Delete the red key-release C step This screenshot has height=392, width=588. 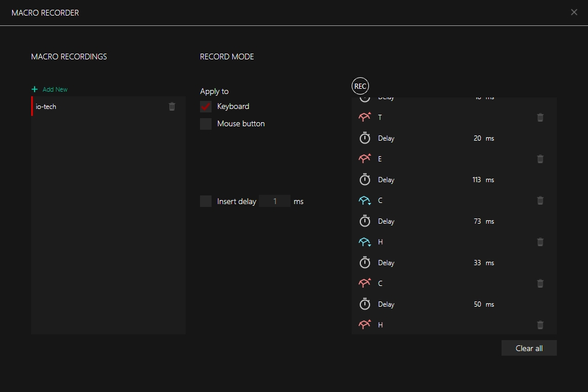540,284
